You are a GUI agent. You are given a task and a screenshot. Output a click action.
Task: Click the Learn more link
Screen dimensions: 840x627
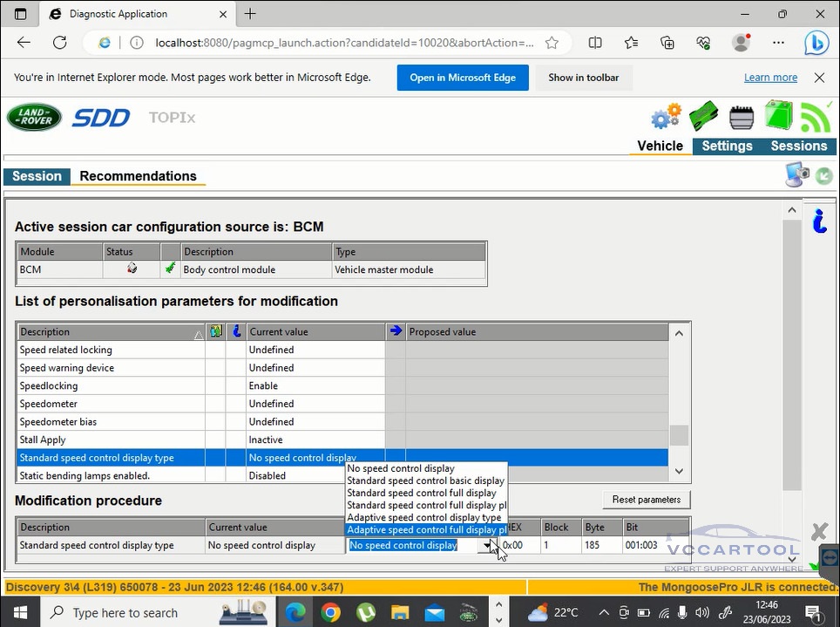click(x=770, y=78)
